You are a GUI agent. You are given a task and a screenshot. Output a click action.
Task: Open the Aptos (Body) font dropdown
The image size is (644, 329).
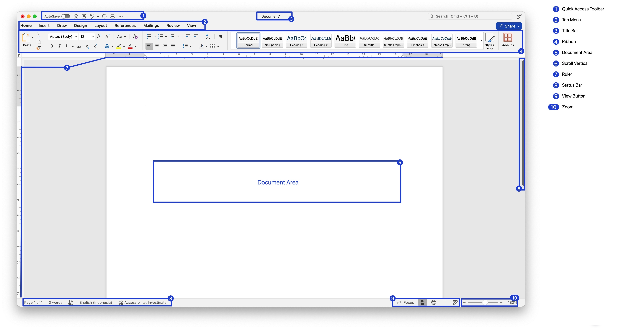pos(75,36)
